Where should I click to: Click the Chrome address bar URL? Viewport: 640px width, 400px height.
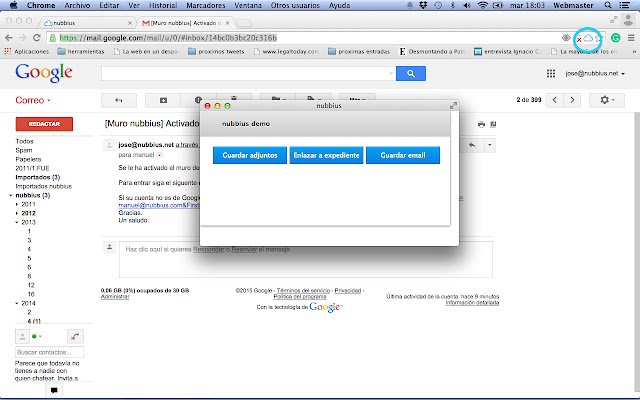click(x=168, y=38)
